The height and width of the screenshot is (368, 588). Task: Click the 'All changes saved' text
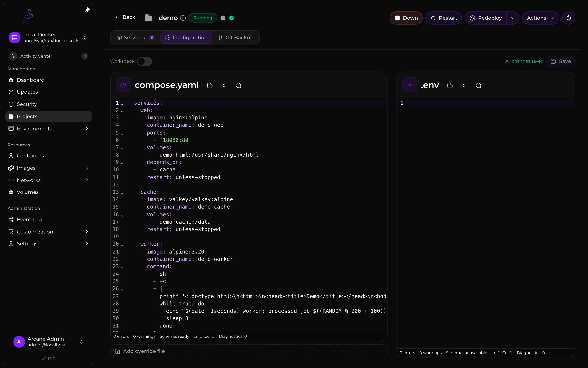click(x=524, y=61)
